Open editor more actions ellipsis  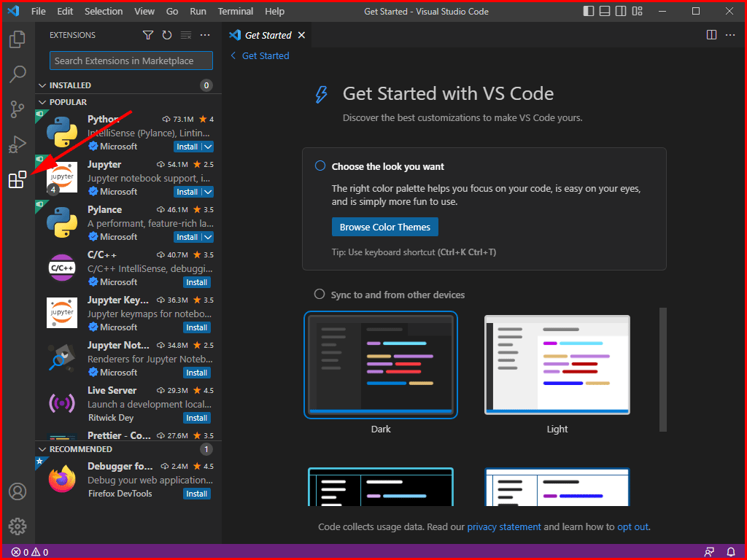pyautogui.click(x=730, y=35)
